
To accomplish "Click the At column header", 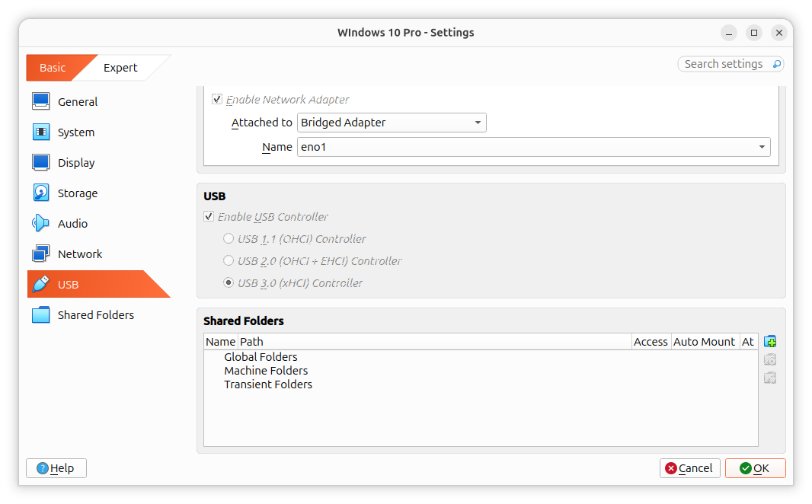I will click(x=748, y=342).
